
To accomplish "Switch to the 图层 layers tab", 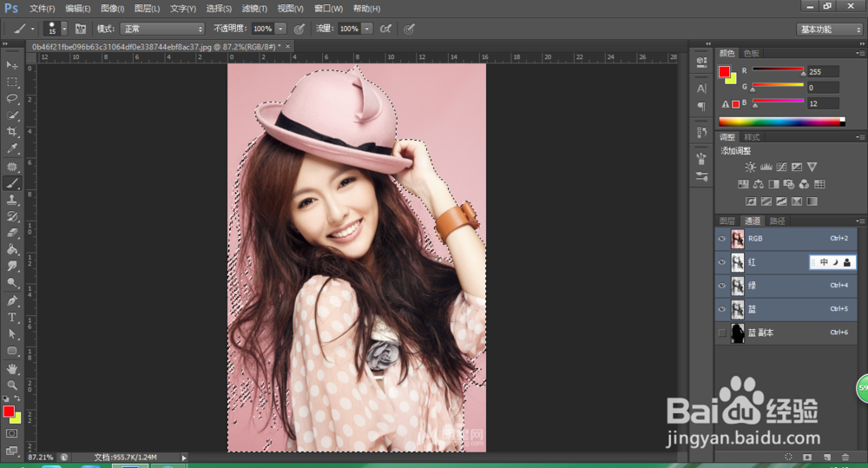I will coord(727,221).
